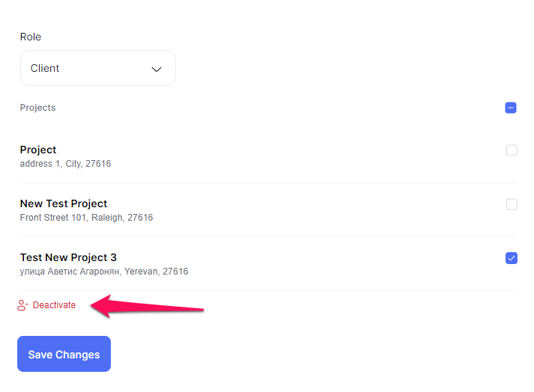
Task: Select the Test New Project 3 title
Action: coord(68,257)
